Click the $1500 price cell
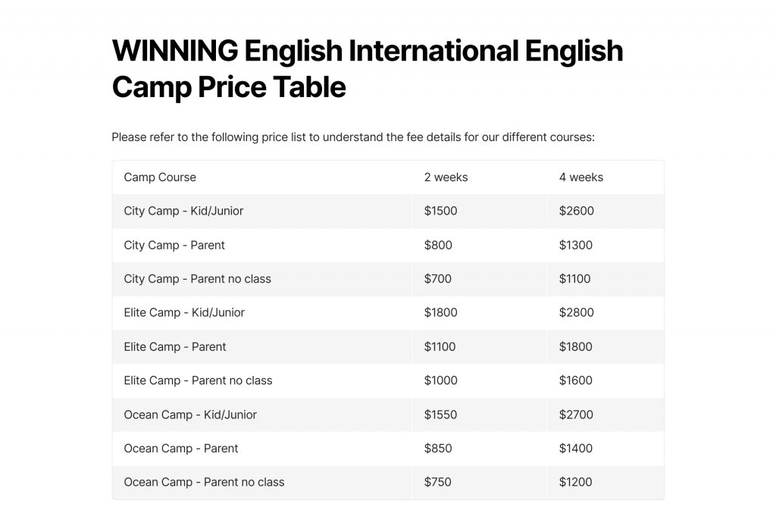The height and width of the screenshot is (532, 776). tap(441, 211)
